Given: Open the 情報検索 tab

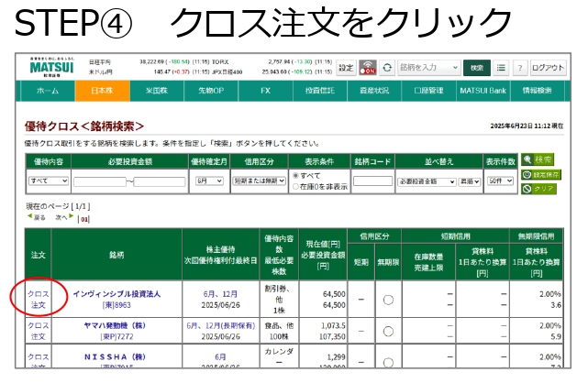Looking at the screenshot, I should 537,91.
